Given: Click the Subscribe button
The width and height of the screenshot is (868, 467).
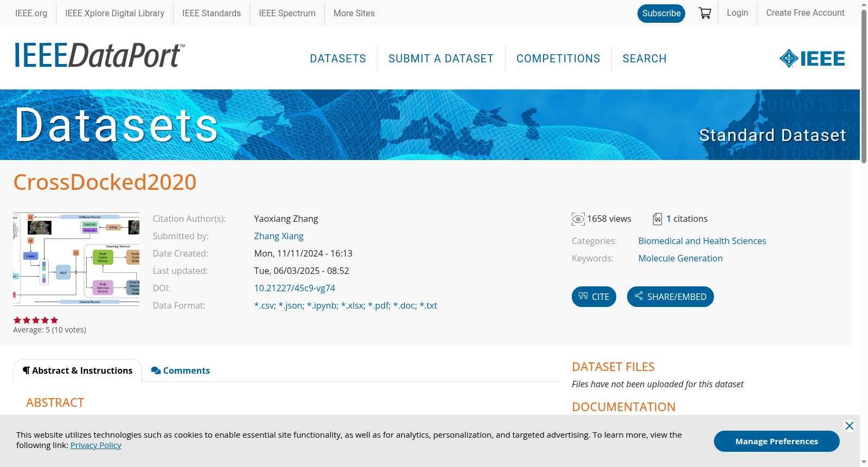Looking at the screenshot, I should [x=661, y=14].
